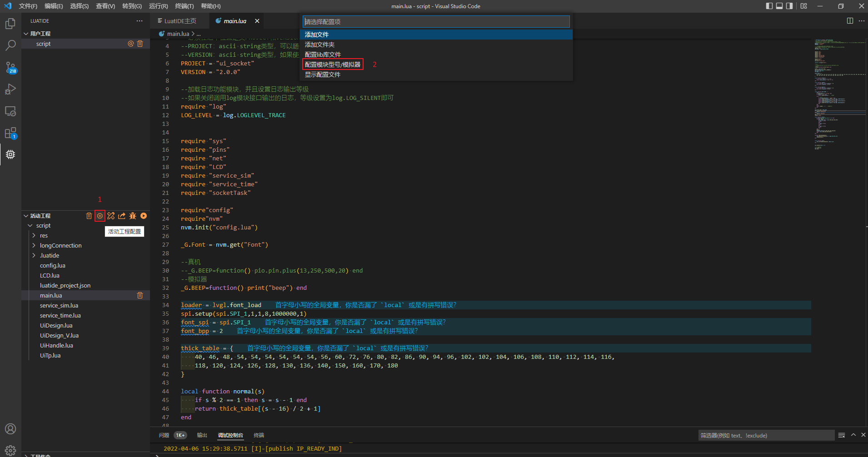Open the LuatIDE chip icon view
The image size is (868, 457).
(x=10, y=154)
